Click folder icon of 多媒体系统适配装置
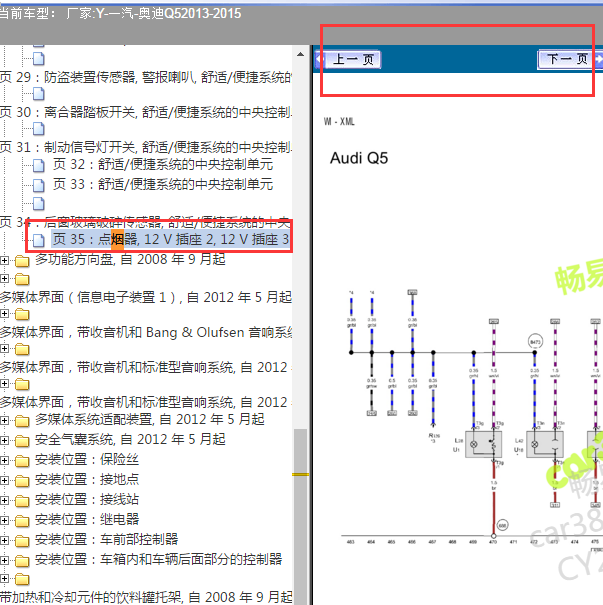603x605 pixels. pos(22,421)
